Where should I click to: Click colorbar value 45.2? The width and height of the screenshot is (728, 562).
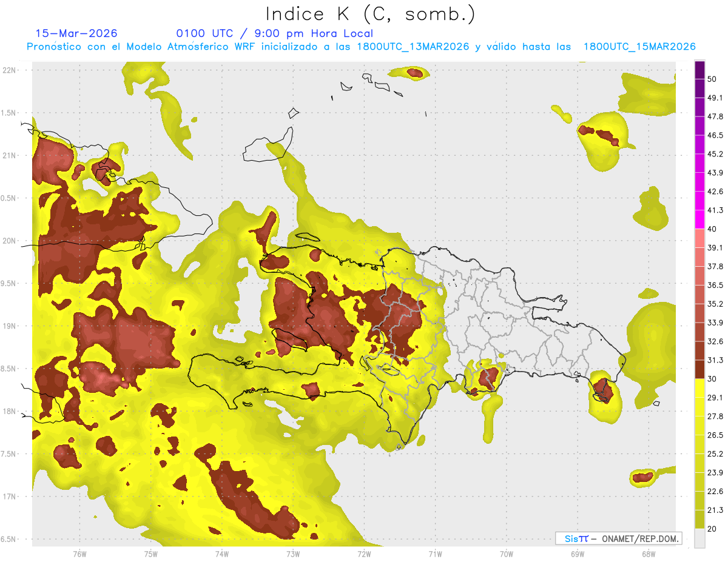[x=715, y=154]
